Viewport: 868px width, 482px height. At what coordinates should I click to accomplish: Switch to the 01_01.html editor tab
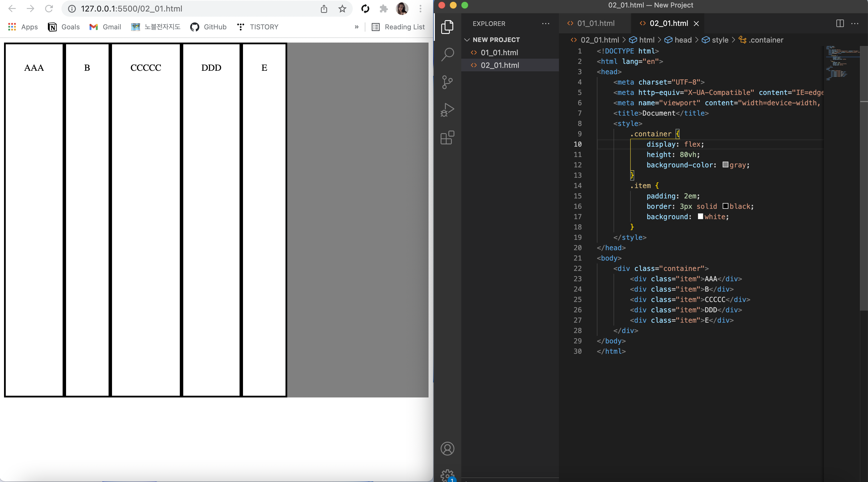point(595,23)
